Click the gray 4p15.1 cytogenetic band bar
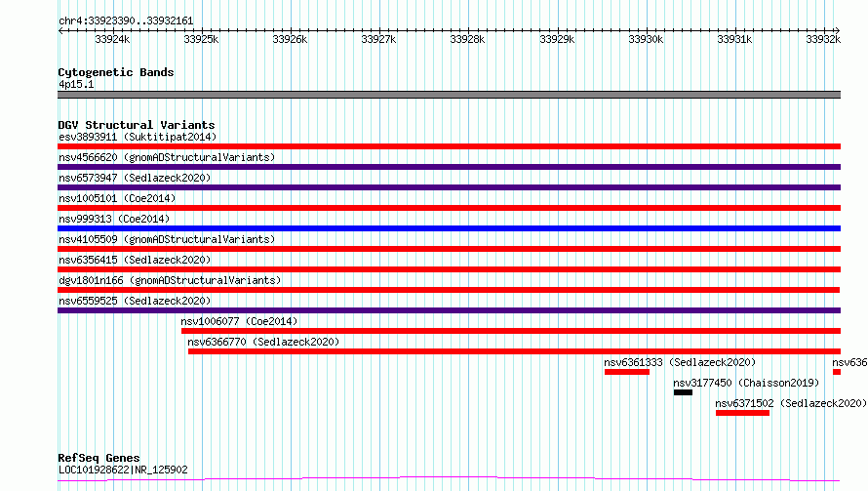 point(449,95)
